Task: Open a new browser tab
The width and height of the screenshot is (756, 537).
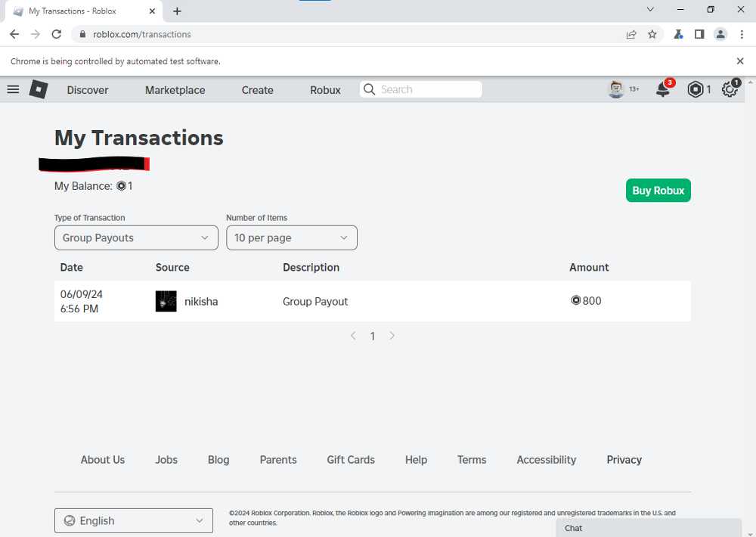Action: point(177,11)
